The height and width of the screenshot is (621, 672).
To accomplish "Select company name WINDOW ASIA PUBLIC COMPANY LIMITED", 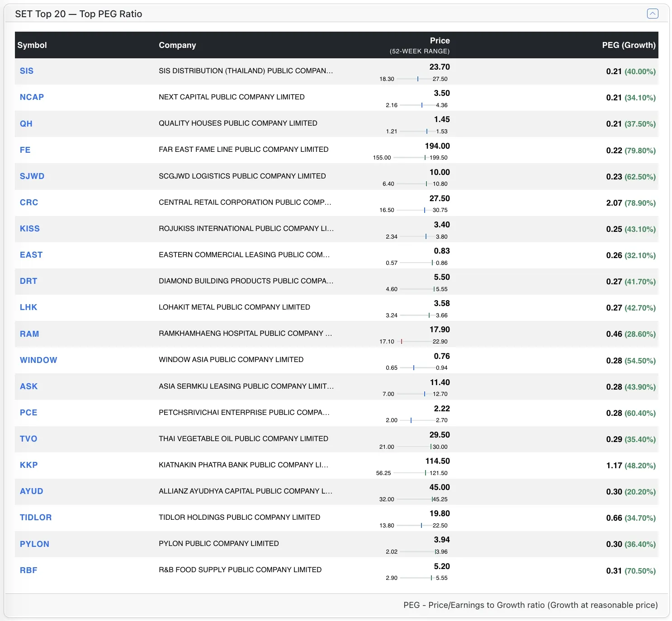I will click(x=231, y=359).
